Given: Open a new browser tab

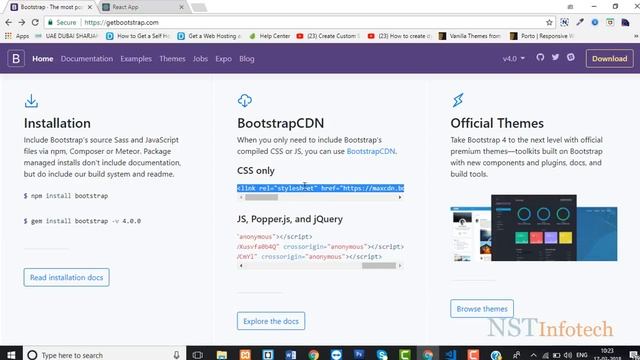Looking at the screenshot, I should tap(199, 7).
